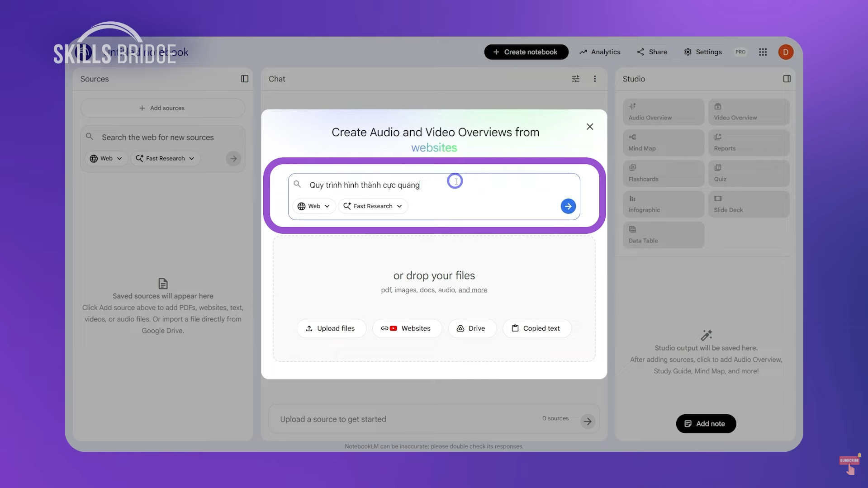Open chat configuration sliders icon
The image size is (868, 488).
575,79
